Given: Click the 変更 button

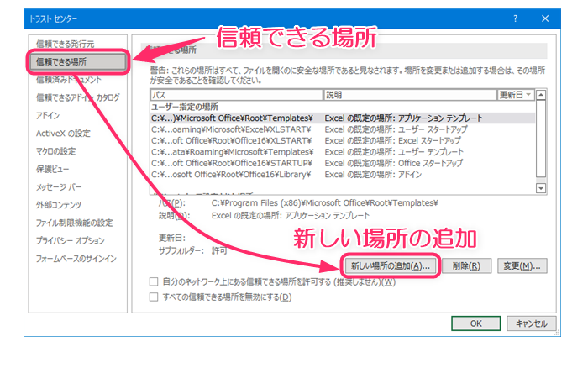Looking at the screenshot, I should 518,265.
